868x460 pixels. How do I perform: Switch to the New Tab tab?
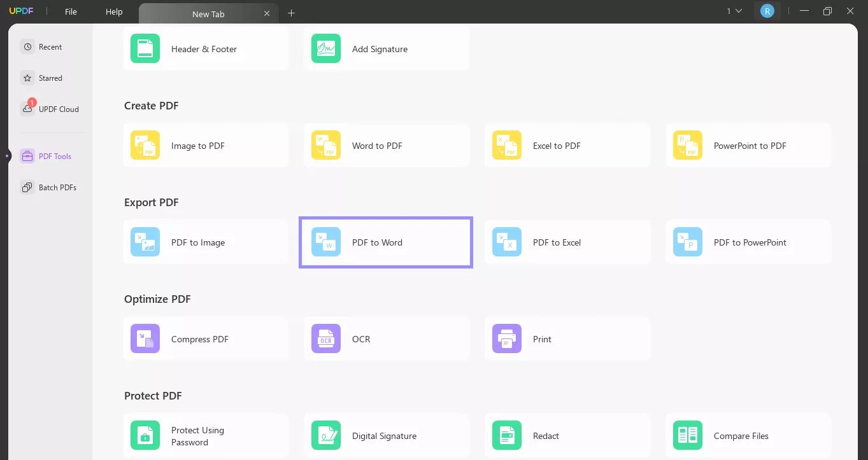pos(208,13)
